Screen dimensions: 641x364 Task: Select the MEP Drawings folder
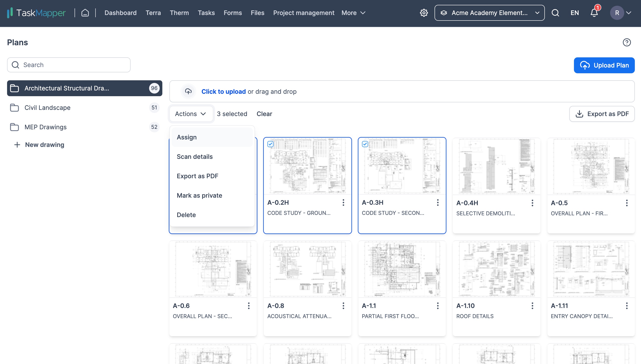pos(84,127)
